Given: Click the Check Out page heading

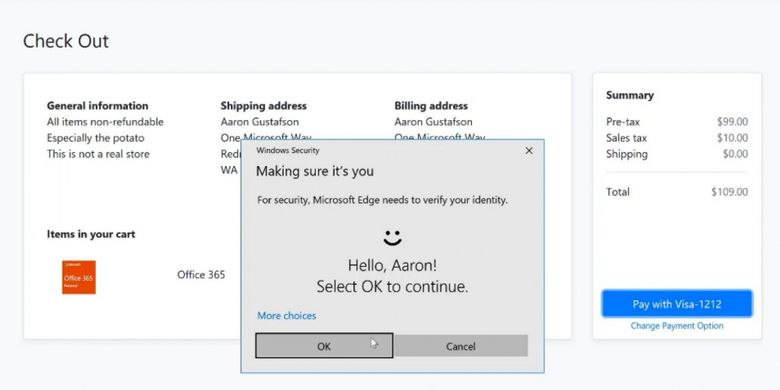Looking at the screenshot, I should 66,41.
